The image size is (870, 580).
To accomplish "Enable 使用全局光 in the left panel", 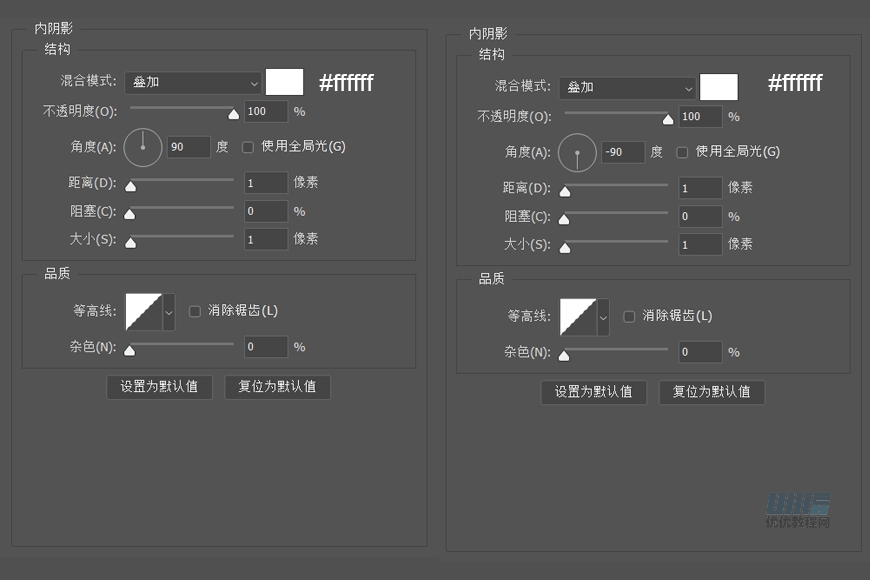I will tap(247, 147).
